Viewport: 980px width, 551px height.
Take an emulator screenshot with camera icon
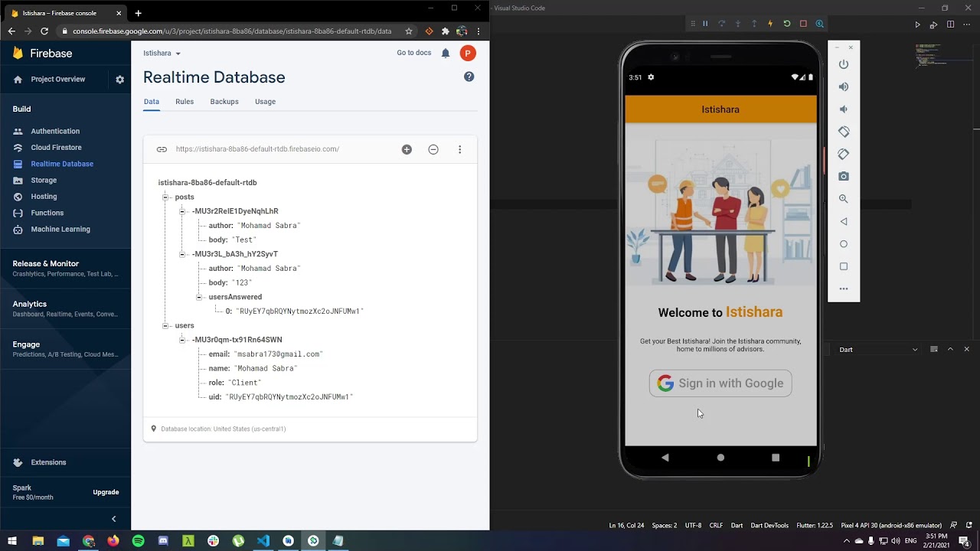(x=844, y=176)
